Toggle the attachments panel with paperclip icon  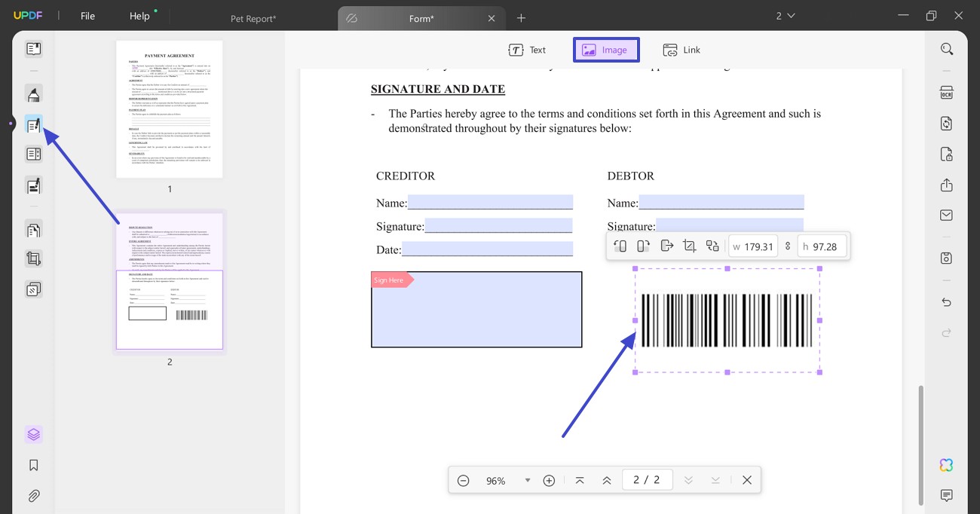pos(33,495)
